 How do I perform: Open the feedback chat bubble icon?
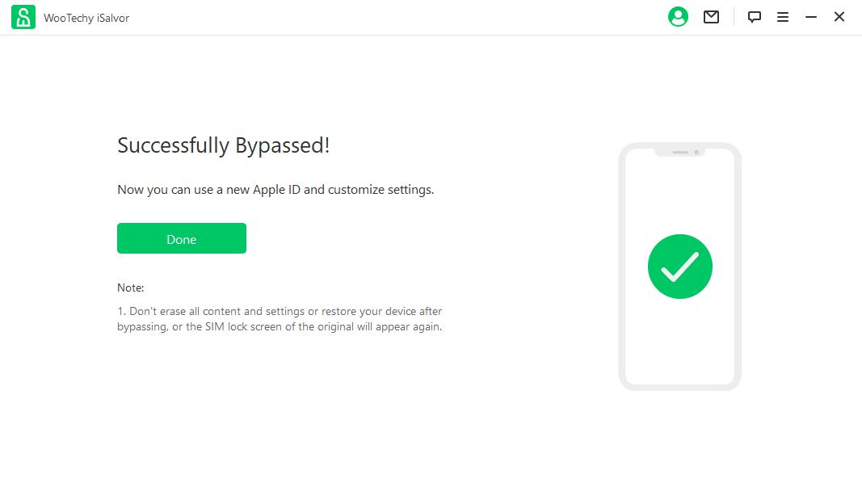(755, 17)
